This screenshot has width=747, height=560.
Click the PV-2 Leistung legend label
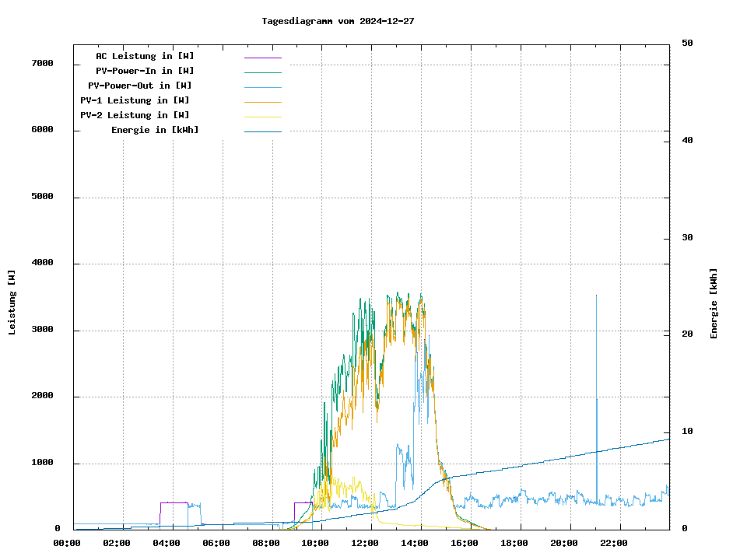[135, 115]
